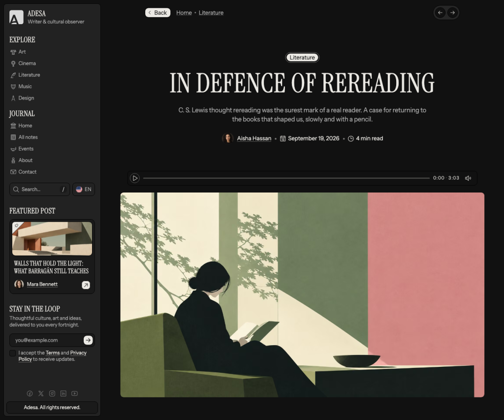Open author Aisha Hassan's profile link
Viewport: 504px width, 420px height.
(254, 139)
